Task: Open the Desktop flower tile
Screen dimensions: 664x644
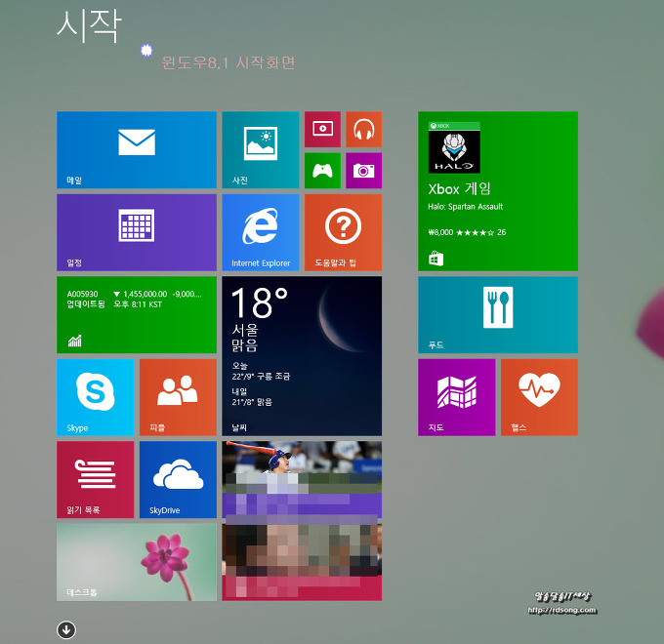Action: pos(137,562)
